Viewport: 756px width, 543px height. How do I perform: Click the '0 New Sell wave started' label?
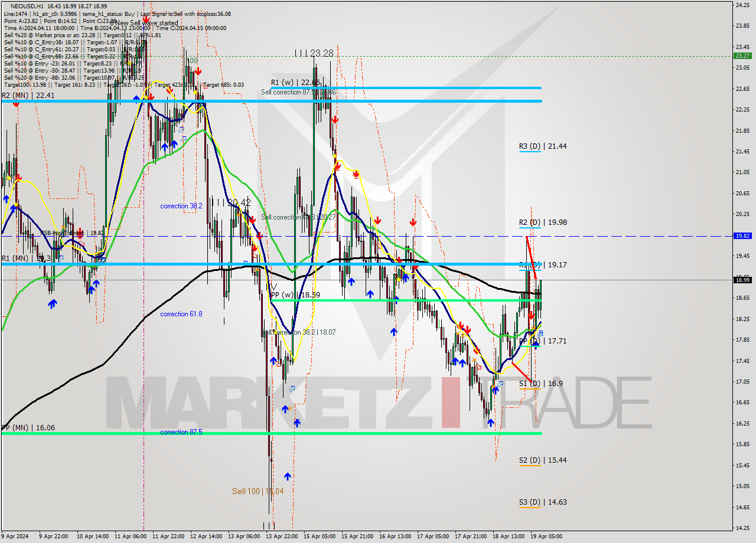point(144,23)
